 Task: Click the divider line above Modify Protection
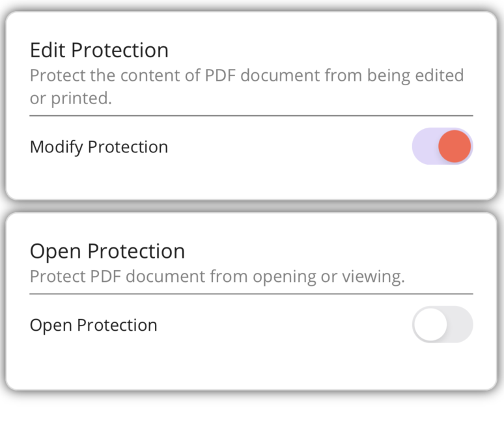coord(251,116)
